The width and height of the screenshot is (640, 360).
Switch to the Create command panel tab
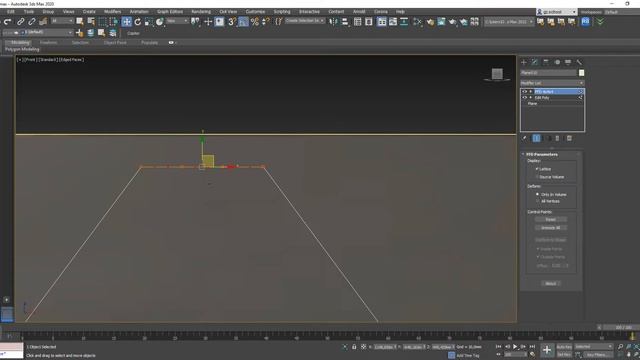(524, 62)
